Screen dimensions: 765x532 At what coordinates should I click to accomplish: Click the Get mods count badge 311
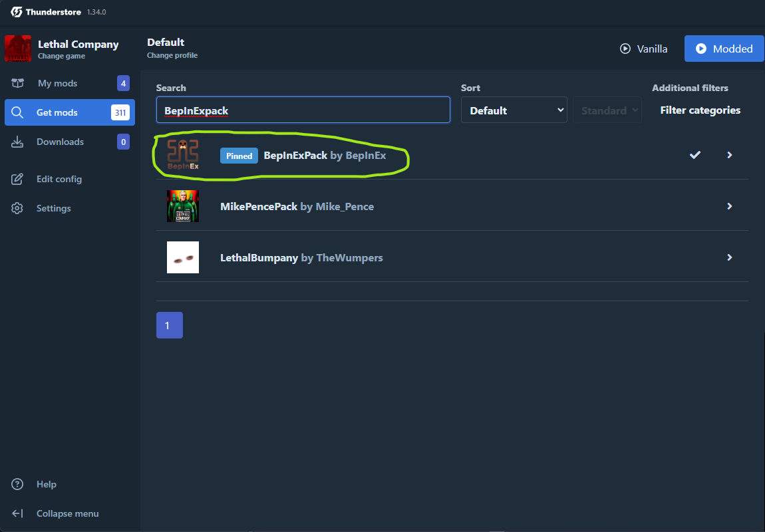pos(120,112)
